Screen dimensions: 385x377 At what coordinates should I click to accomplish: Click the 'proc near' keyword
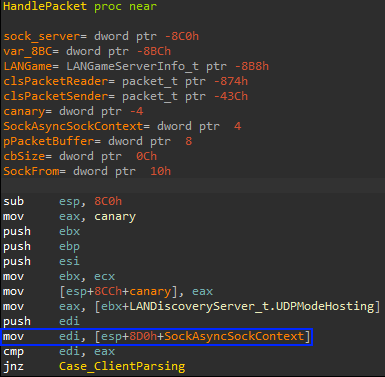[125, 6]
